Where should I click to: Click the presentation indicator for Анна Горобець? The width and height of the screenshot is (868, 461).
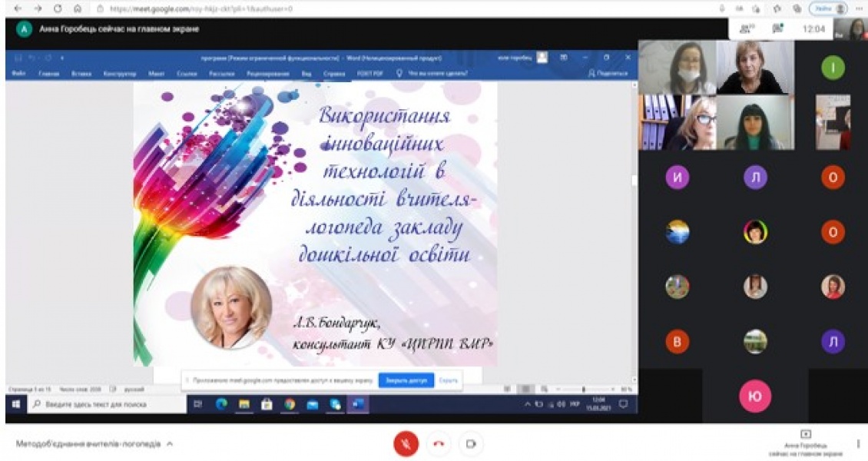[x=806, y=443]
